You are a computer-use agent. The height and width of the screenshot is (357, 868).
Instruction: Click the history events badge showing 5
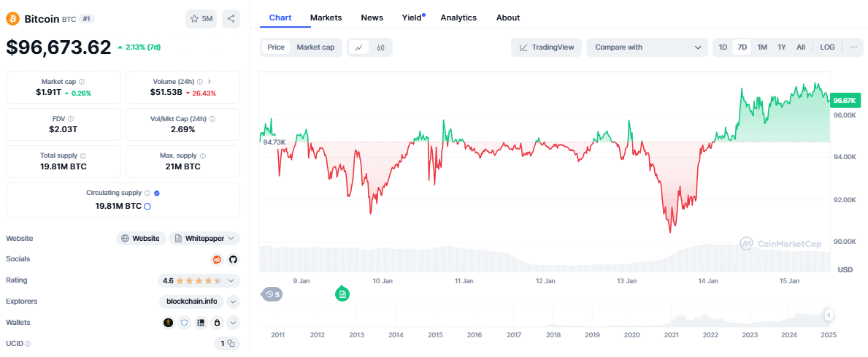tap(272, 294)
